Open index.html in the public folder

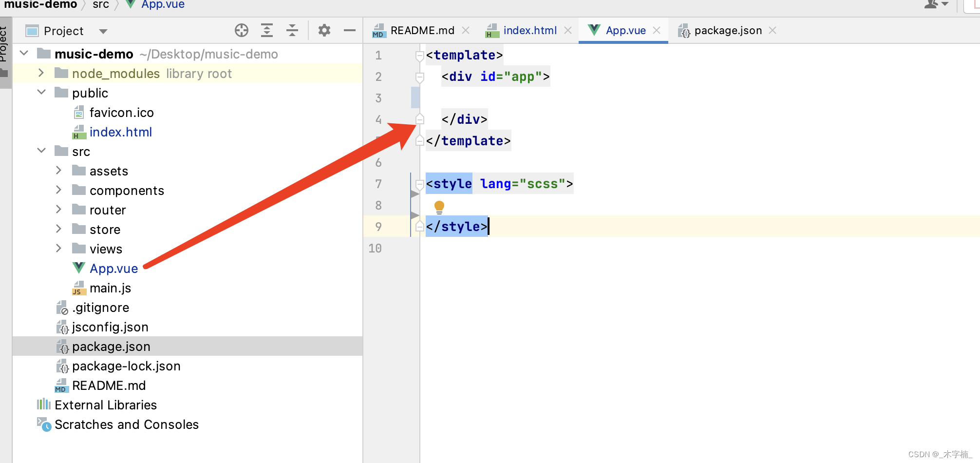120,132
